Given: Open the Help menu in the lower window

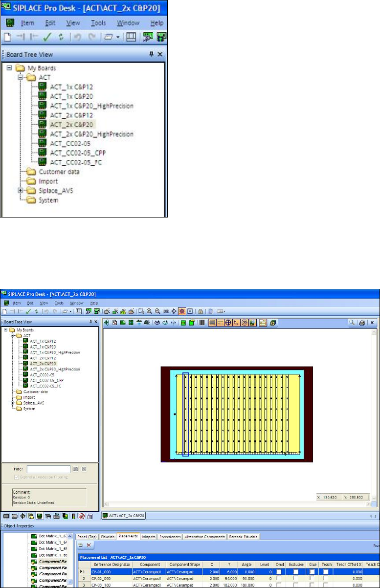Looking at the screenshot, I should (94, 303).
